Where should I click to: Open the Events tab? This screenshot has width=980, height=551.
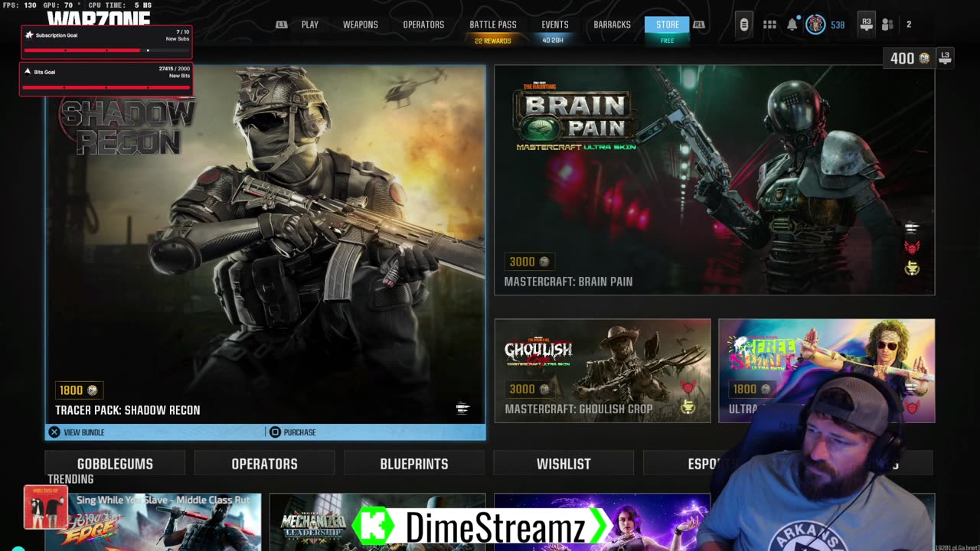click(555, 24)
